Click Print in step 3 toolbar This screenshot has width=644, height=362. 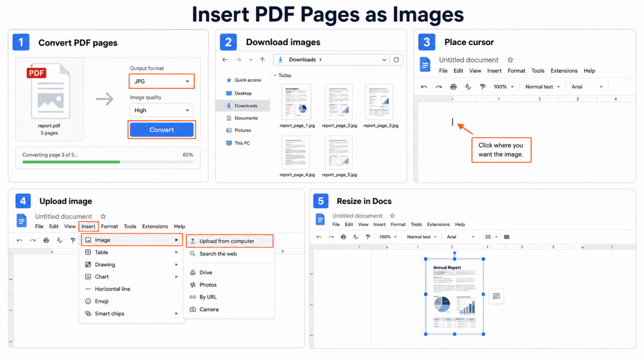(x=453, y=87)
